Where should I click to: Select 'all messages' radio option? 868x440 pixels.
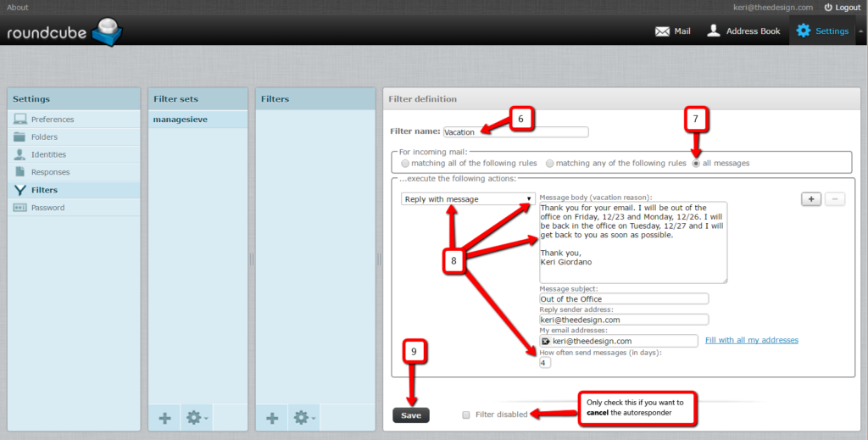[697, 163]
